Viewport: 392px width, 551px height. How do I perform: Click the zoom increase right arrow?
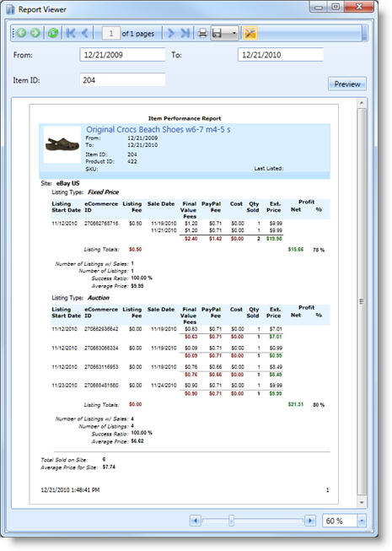click(x=309, y=521)
